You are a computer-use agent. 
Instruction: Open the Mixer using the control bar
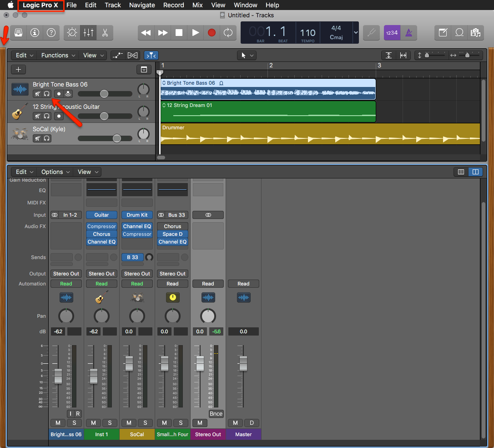point(88,33)
